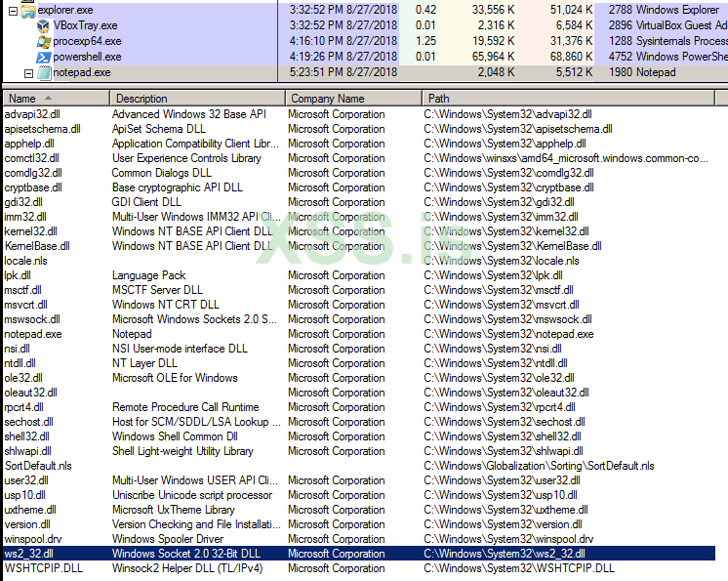Click PID 2788 Windows Explorer cell

point(664,10)
